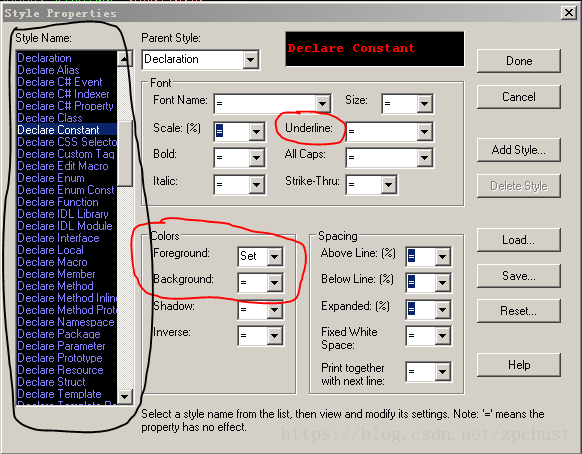582x454 pixels.
Task: Select the Declare Prototype style
Action: (67, 358)
